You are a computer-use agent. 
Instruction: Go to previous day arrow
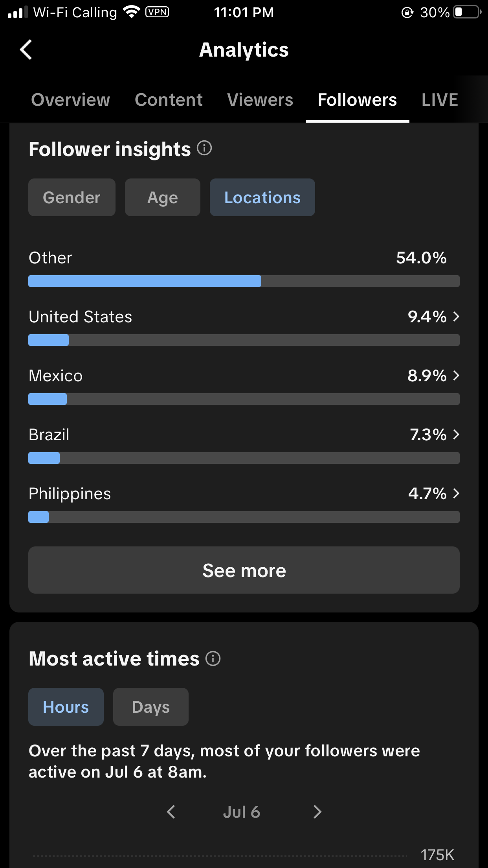[171, 812]
